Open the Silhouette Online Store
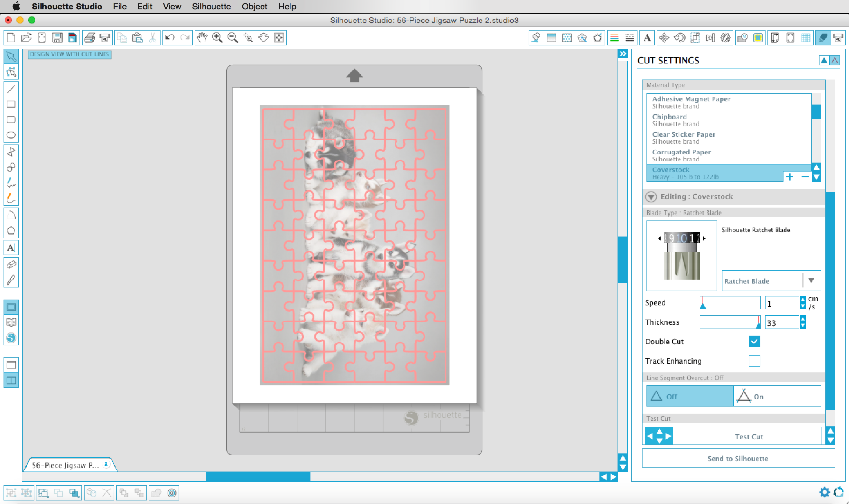 [x=11, y=338]
